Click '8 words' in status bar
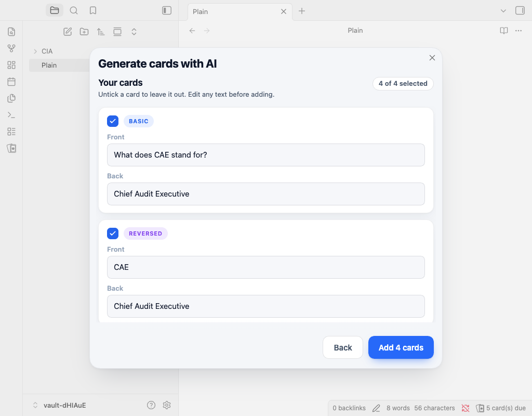The height and width of the screenshot is (416, 532). coord(398,408)
